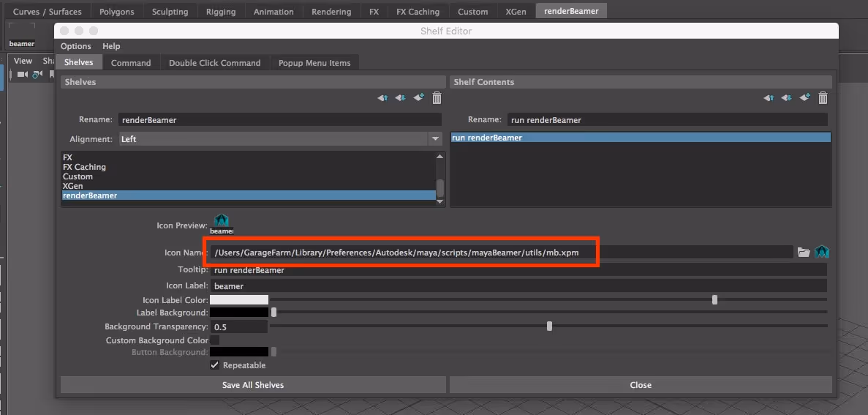Viewport: 868px width, 415px height.
Task: Select renderBeamer in the shelves list
Action: coord(248,195)
